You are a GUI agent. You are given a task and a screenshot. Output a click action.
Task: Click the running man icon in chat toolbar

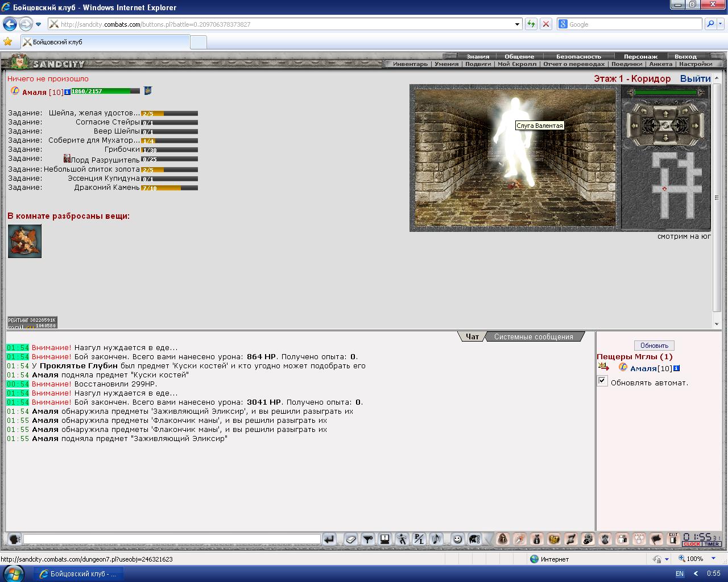402,539
